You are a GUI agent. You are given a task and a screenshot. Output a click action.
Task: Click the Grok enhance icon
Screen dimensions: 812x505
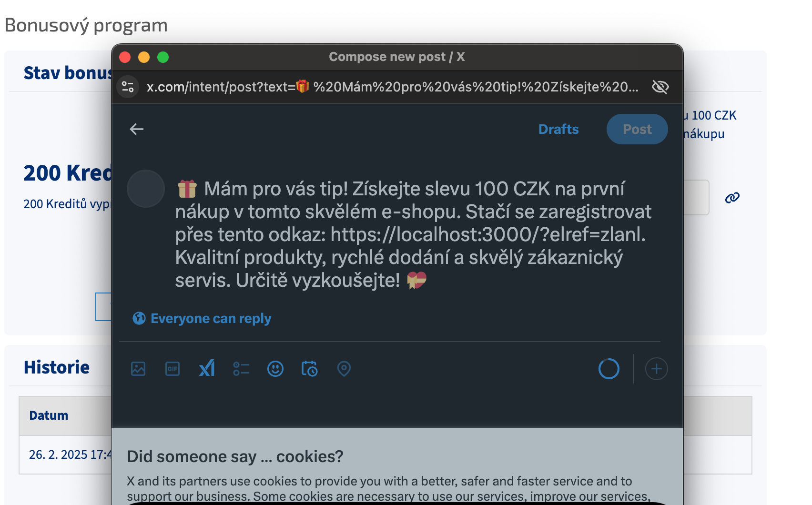pyautogui.click(x=207, y=369)
